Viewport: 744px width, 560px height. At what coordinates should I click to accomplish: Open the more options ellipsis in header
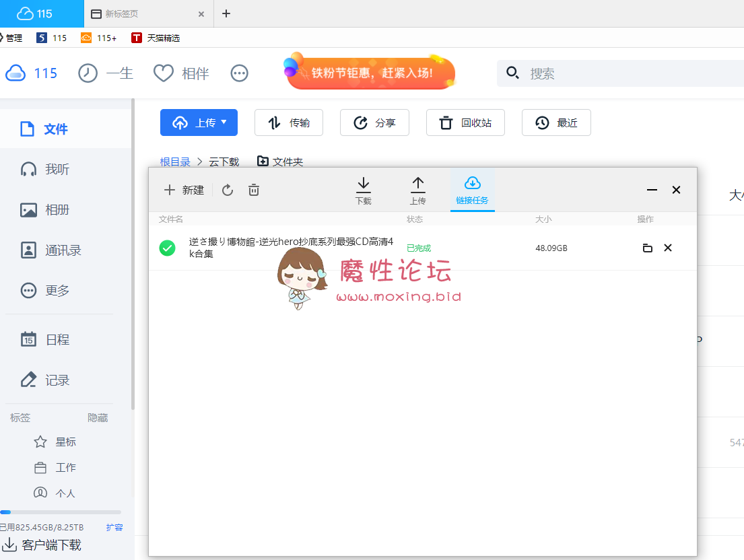(240, 73)
